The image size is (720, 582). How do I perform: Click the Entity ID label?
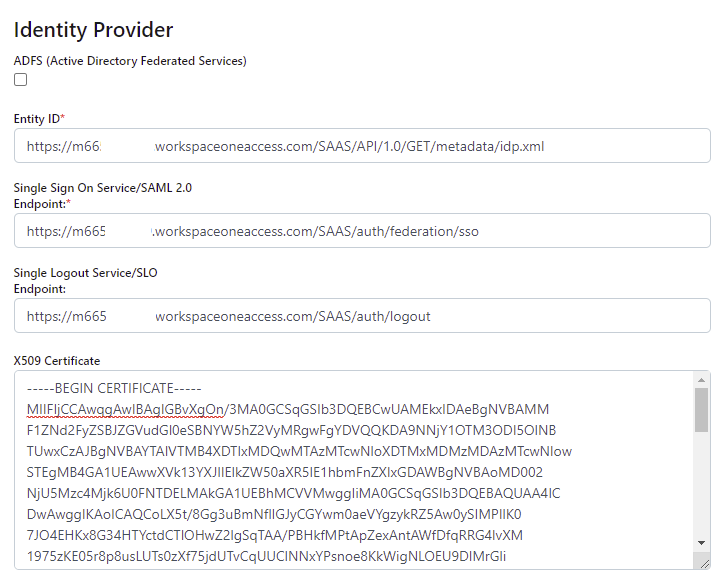[x=38, y=119]
